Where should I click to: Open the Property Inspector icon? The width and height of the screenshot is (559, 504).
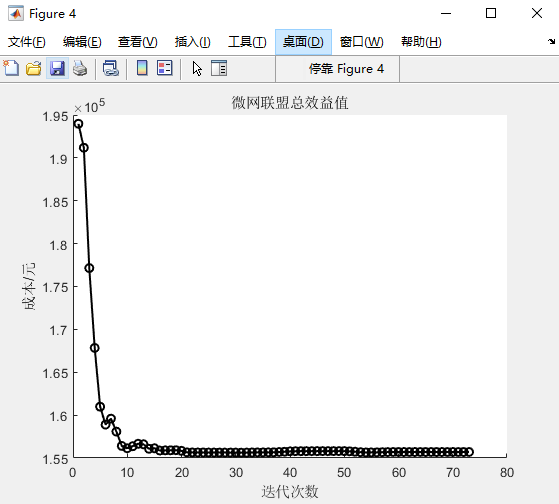click(219, 68)
